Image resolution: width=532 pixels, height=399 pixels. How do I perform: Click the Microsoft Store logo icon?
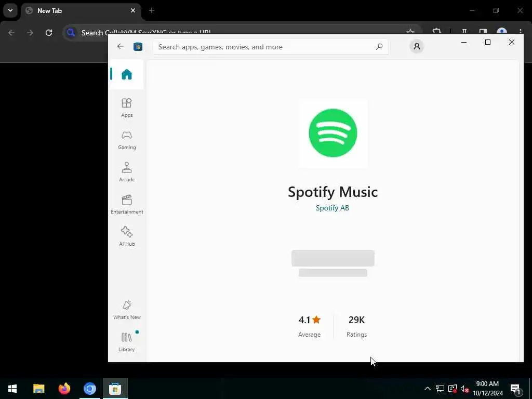[x=138, y=46]
